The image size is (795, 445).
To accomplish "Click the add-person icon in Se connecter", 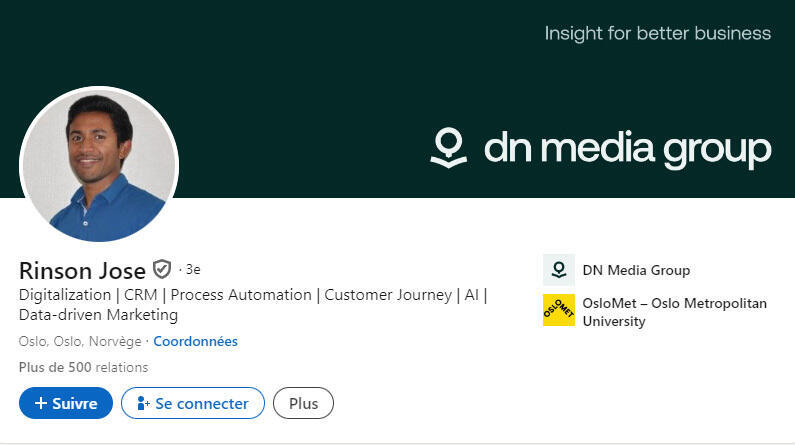I will pos(143,403).
